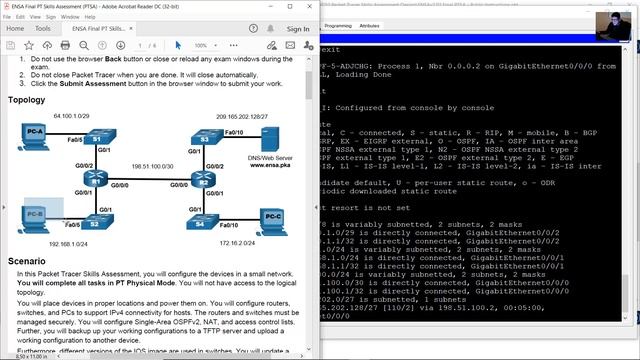Click the webcam video thumbnail
Image resolution: width=640 pixels, height=360 pixels.
[613, 26]
